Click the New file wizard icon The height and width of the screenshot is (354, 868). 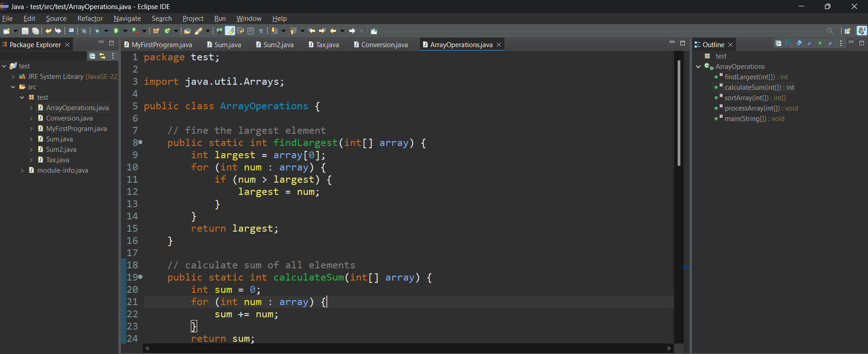[6, 31]
